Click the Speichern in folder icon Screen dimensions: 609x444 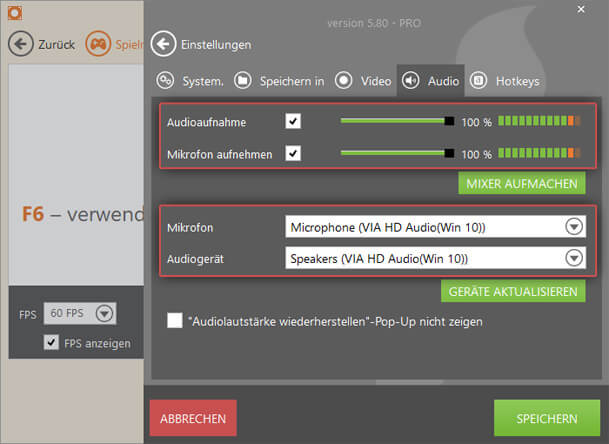pos(242,80)
